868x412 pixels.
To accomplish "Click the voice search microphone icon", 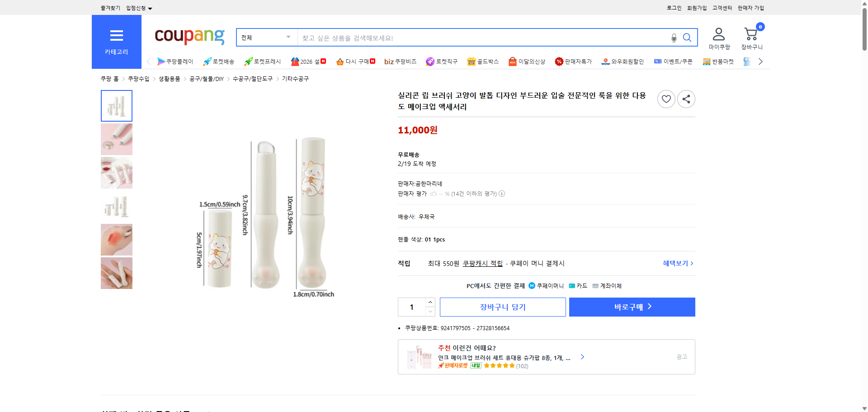I will coord(673,38).
